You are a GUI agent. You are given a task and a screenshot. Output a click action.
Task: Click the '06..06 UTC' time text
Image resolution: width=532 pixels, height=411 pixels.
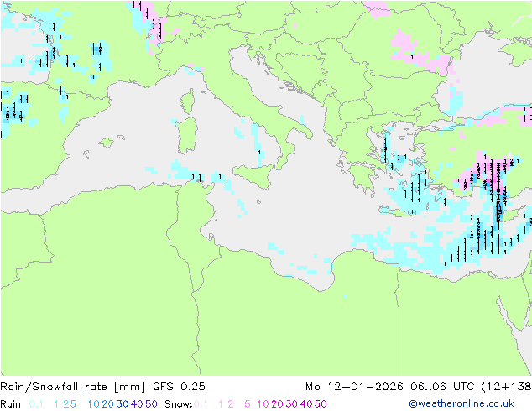click(442, 387)
